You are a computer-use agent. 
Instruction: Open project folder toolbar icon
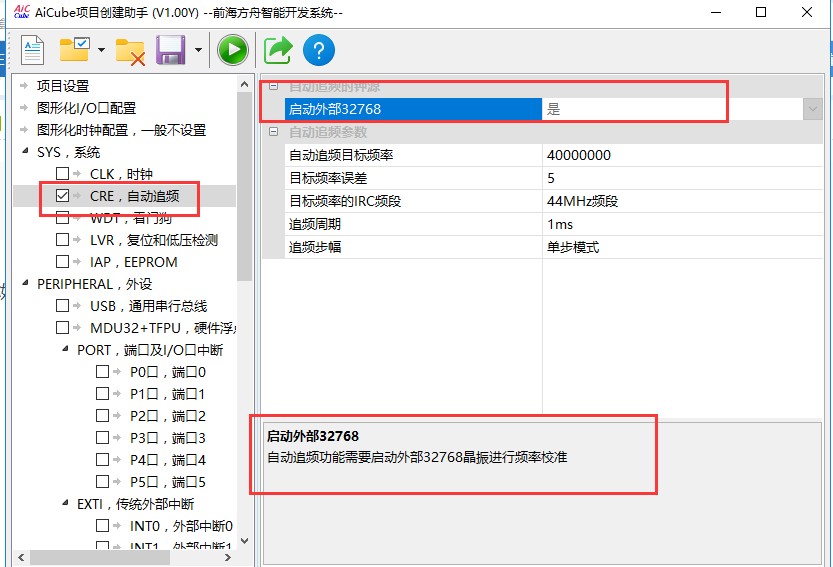pos(74,49)
